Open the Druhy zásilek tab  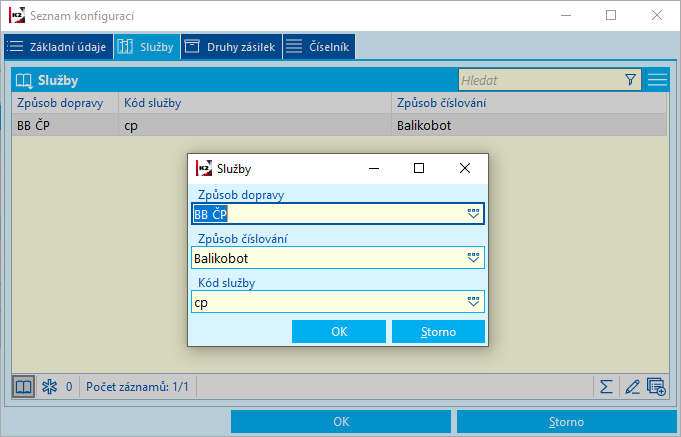point(231,46)
